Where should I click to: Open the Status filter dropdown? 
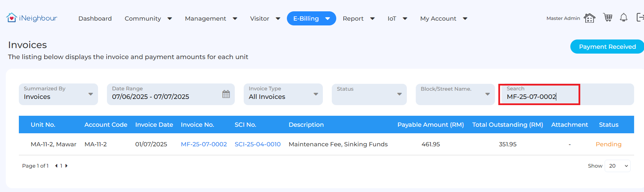click(x=369, y=94)
